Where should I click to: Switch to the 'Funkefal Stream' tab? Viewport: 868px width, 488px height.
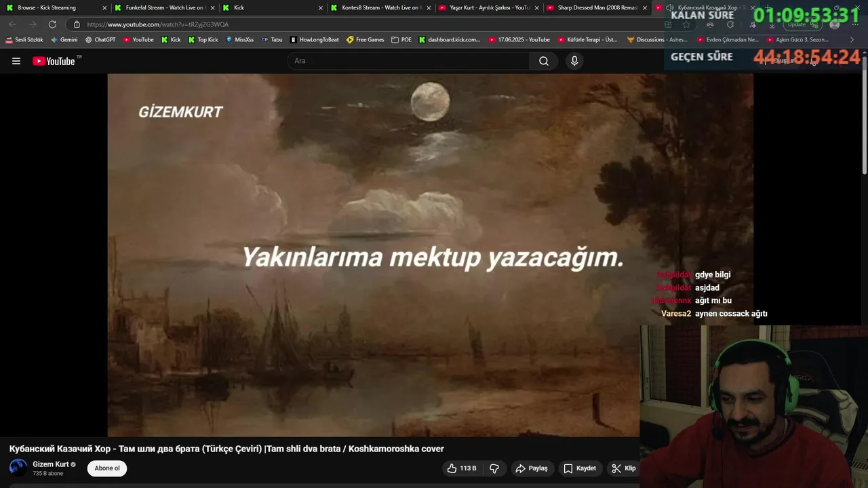point(165,7)
